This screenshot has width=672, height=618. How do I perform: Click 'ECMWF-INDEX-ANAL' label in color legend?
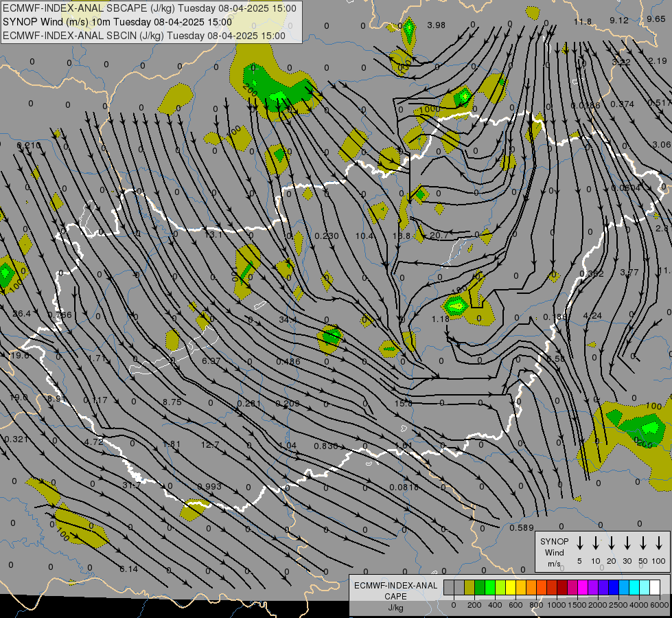(x=395, y=586)
